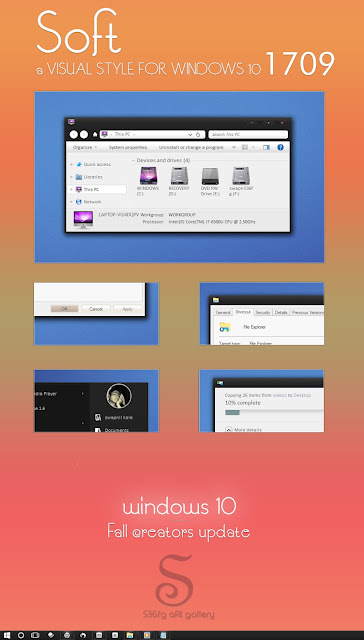
Task: Select the RECOVERY (D:) drive icon
Action: tap(179, 176)
